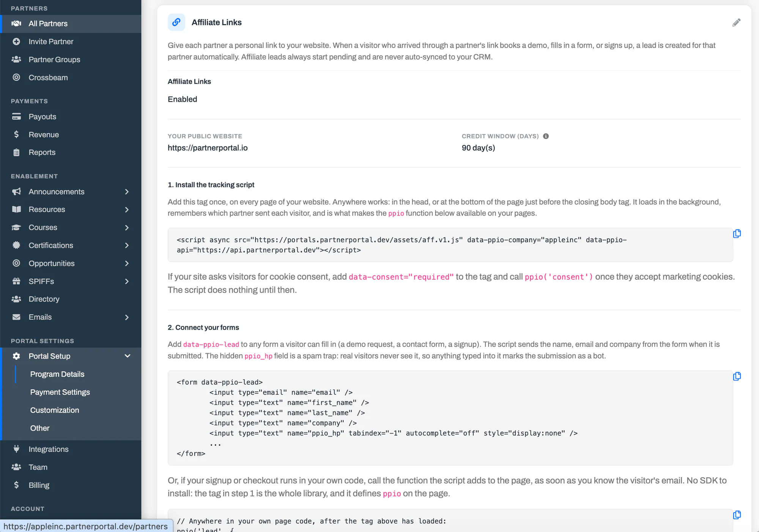The height and width of the screenshot is (532, 759).
Task: Copy the tracking script tag snippet
Action: coord(737,234)
